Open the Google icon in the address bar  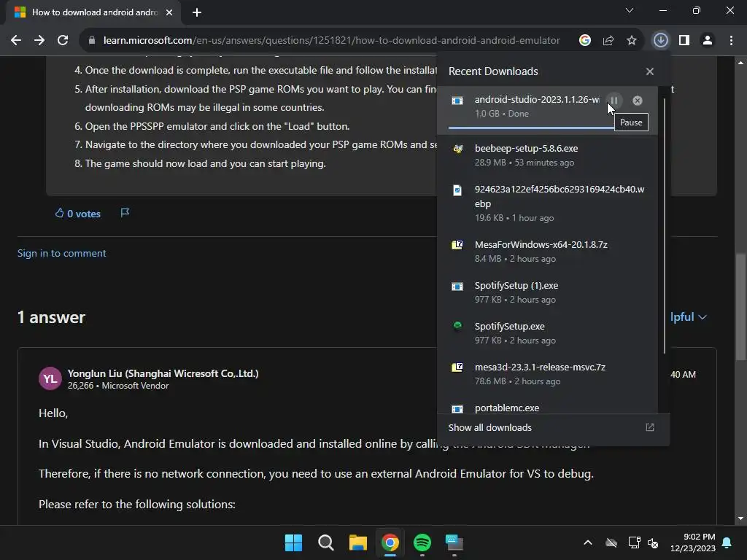tap(585, 41)
